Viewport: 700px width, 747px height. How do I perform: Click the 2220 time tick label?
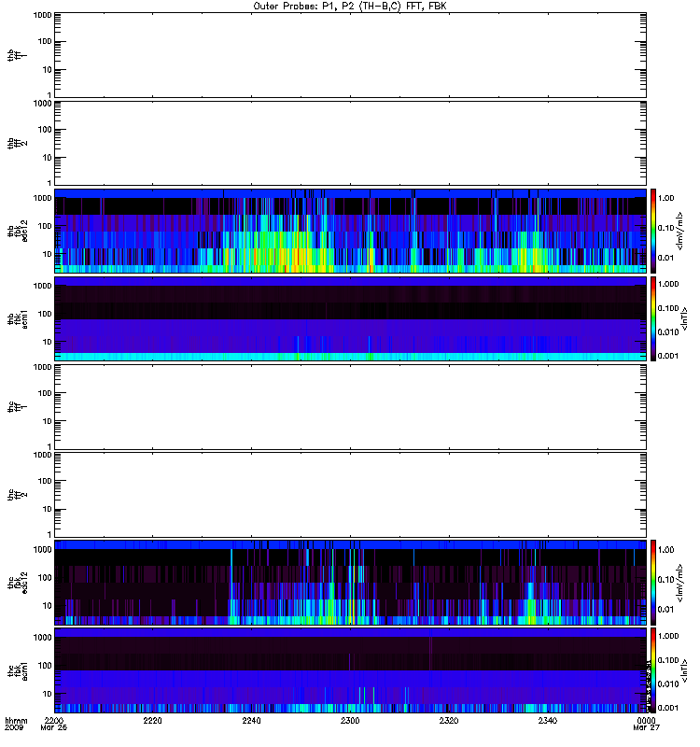coord(152,720)
